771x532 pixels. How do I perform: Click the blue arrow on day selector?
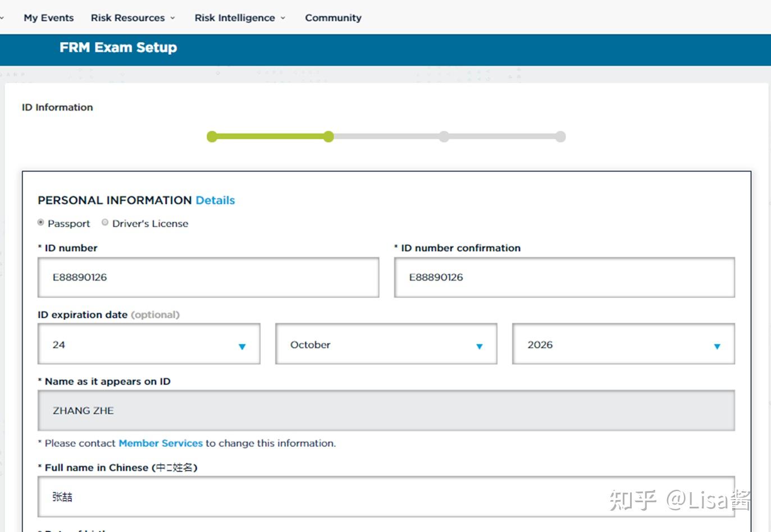(242, 346)
